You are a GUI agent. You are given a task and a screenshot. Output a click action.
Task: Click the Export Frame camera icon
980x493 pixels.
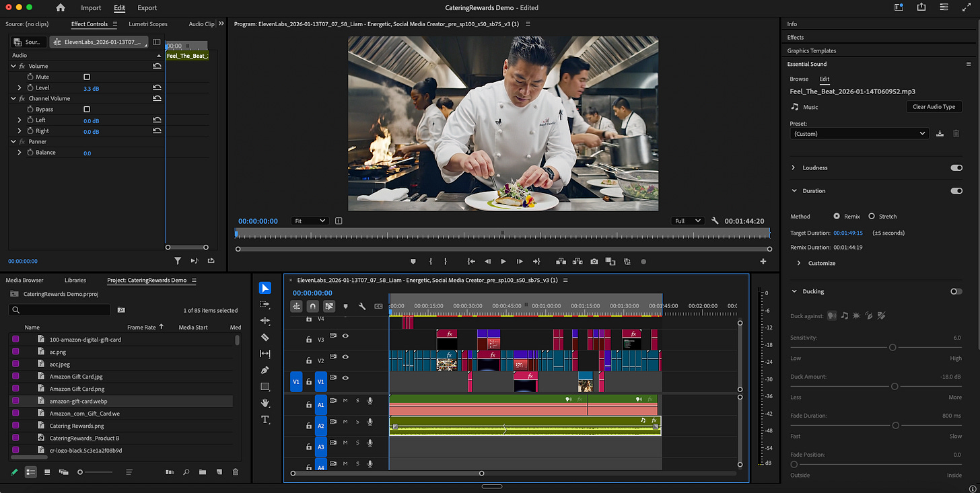pos(594,262)
